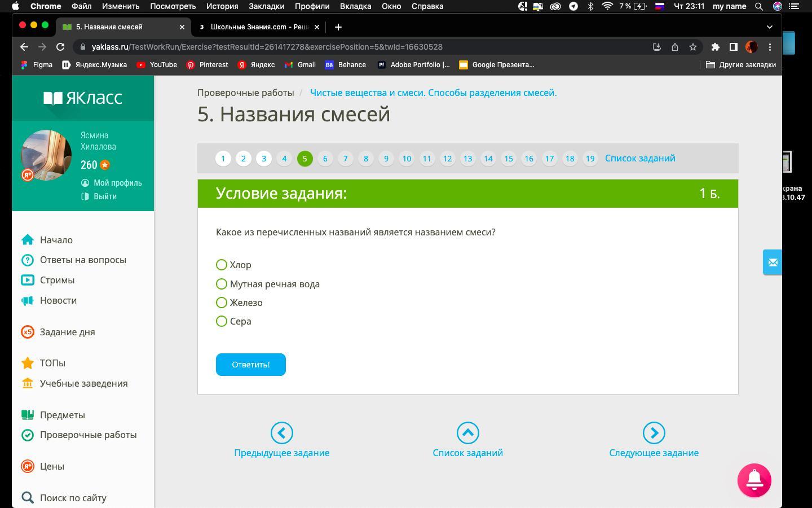
Task: Click the previous task arrow circle
Action: click(282, 433)
